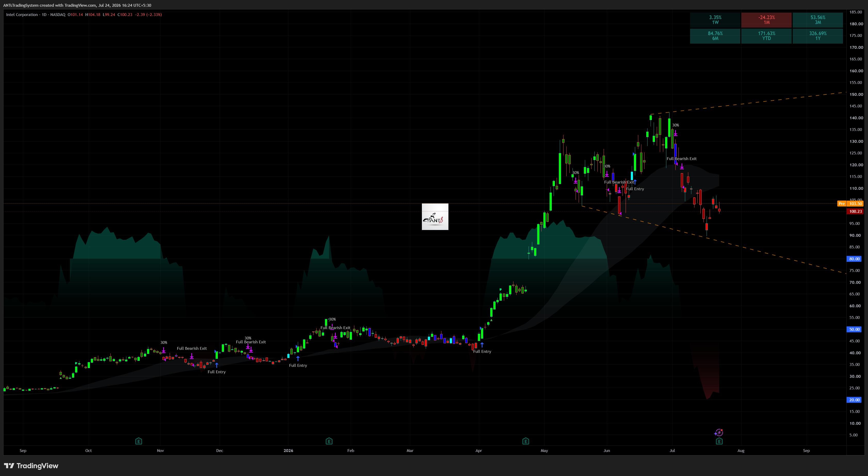Click the 150.00 value on the price axis
Image resolution: width=868 pixels, height=476 pixels.
click(x=856, y=94)
